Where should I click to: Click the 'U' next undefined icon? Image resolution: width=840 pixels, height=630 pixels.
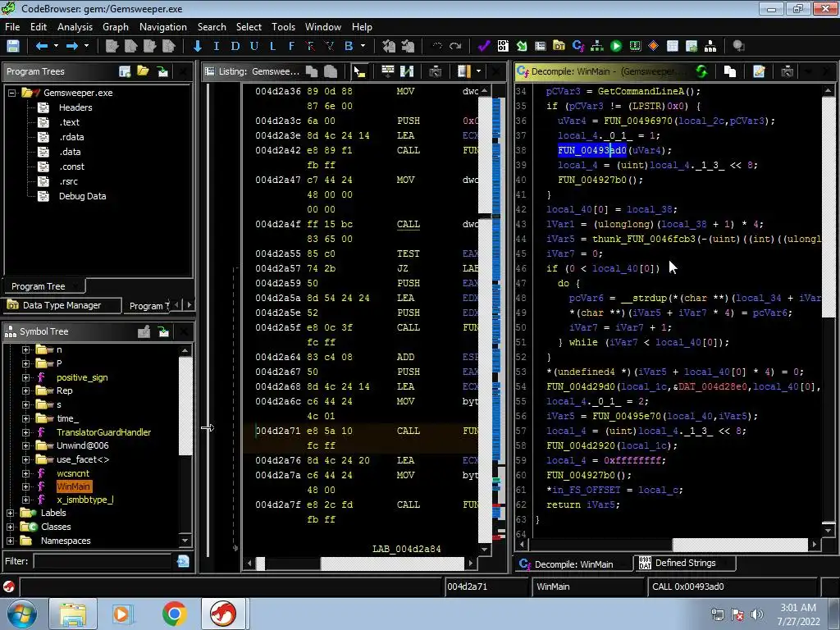pyautogui.click(x=254, y=46)
